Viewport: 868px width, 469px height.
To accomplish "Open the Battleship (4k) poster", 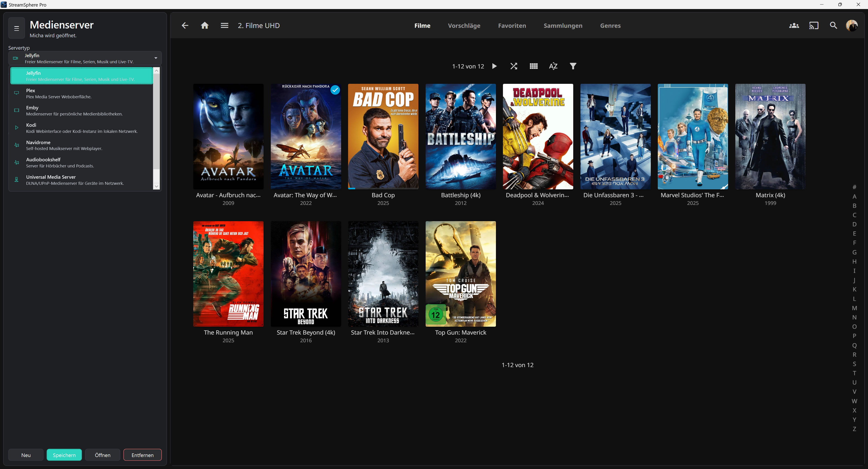I will click(x=461, y=136).
